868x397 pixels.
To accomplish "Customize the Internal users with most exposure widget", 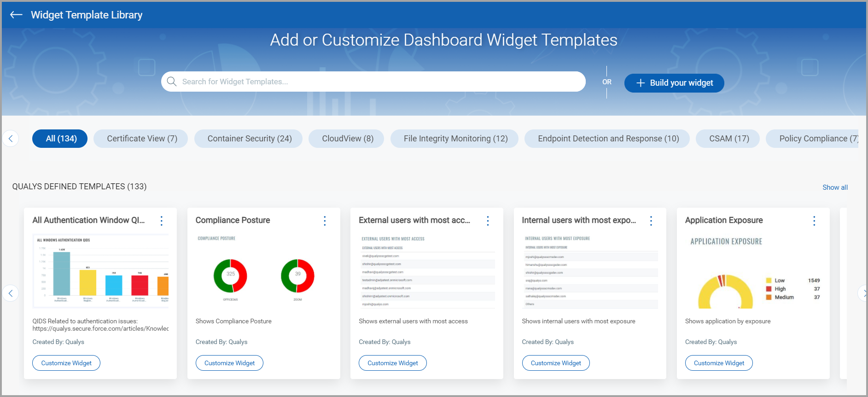I will 556,363.
